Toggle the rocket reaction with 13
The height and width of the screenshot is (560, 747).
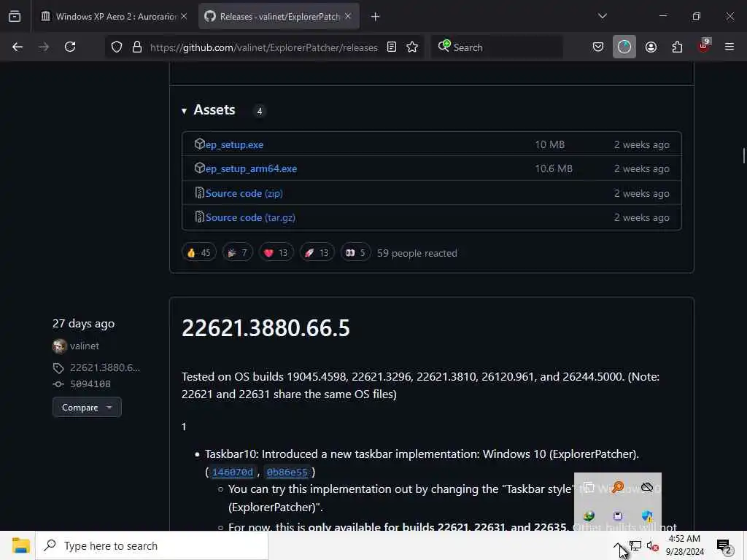[317, 252]
